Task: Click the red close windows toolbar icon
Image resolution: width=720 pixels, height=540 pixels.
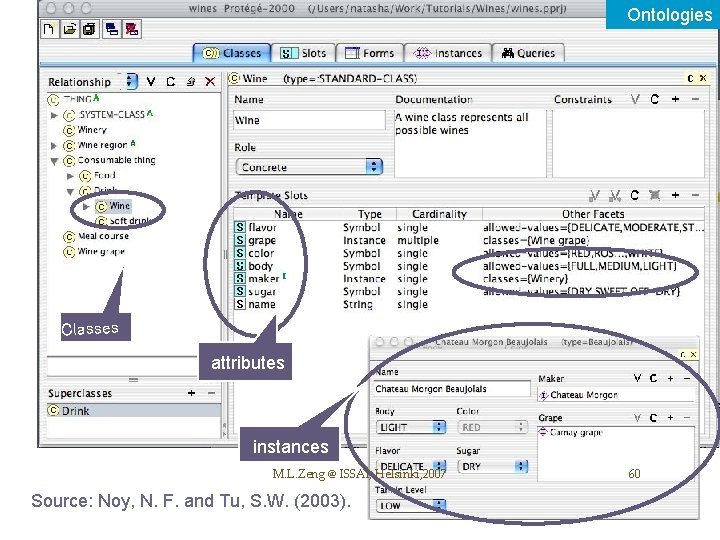Action: (x=132, y=29)
